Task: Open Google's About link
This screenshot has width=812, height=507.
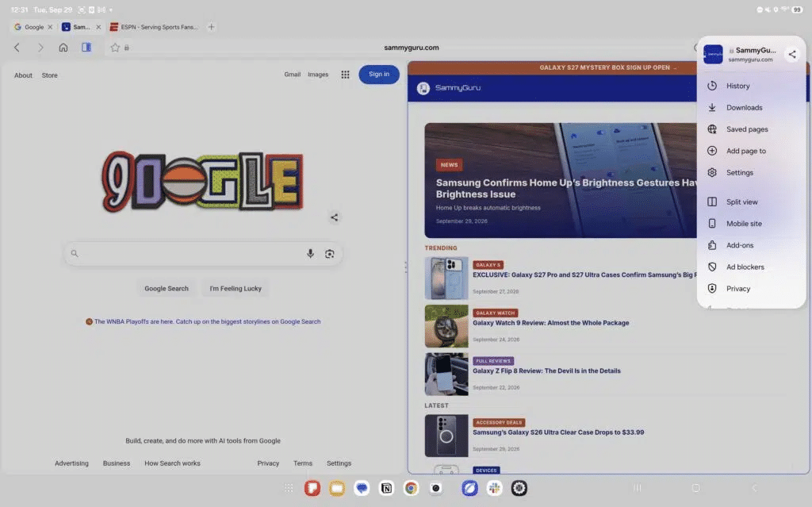Action: (23, 75)
